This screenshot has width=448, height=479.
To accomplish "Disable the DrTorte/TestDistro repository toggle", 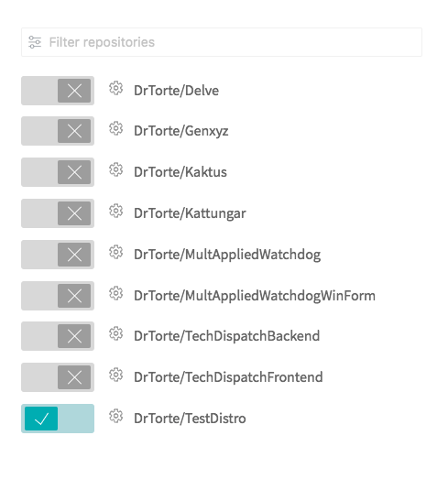I will [58, 419].
